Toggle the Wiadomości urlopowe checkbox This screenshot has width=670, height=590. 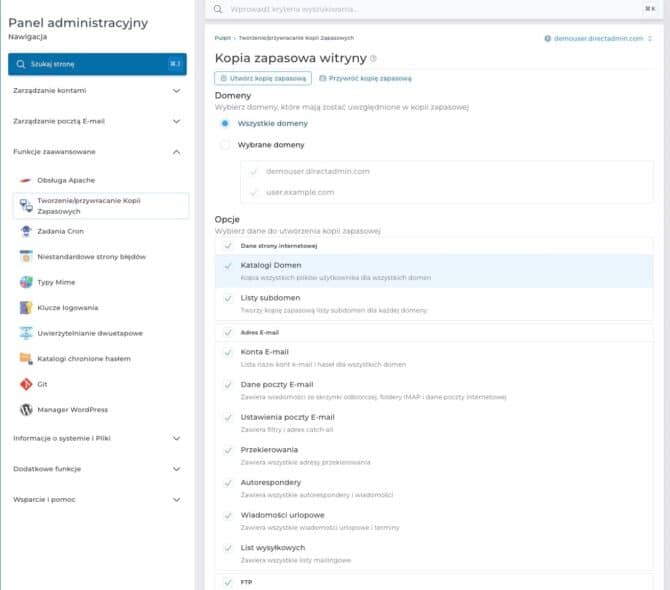pos(228,516)
